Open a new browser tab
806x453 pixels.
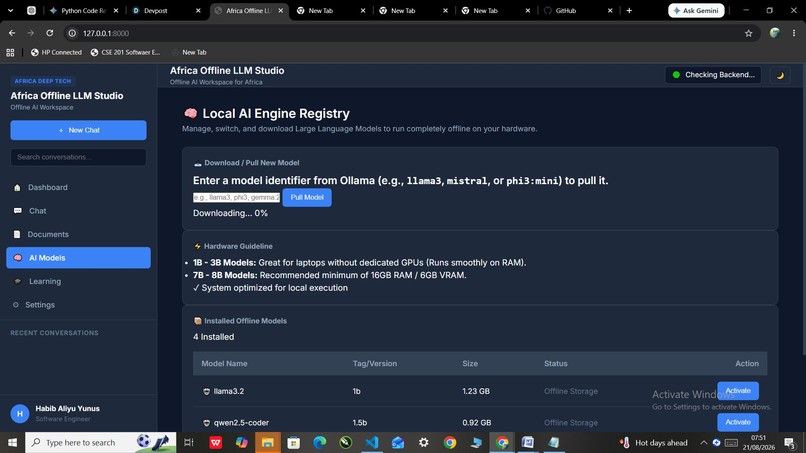[629, 10]
